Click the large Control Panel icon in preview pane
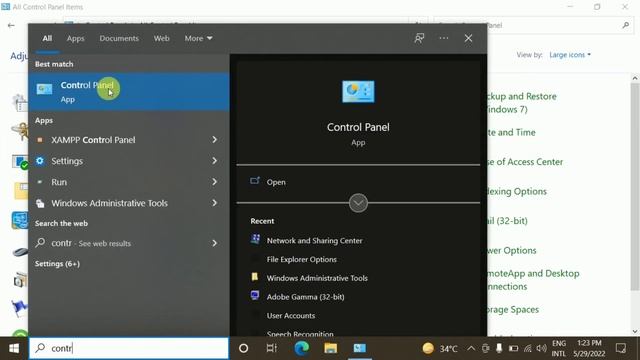Viewport: 640px width, 360px height. [x=358, y=91]
